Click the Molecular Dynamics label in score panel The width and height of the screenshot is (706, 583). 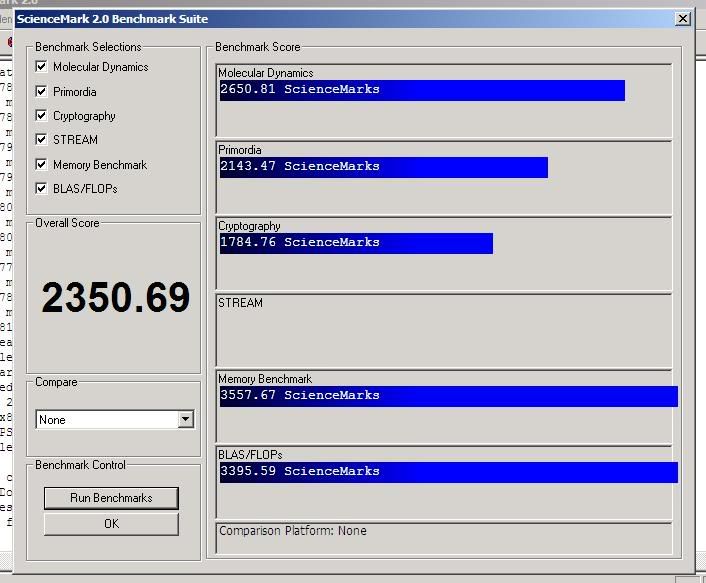266,73
